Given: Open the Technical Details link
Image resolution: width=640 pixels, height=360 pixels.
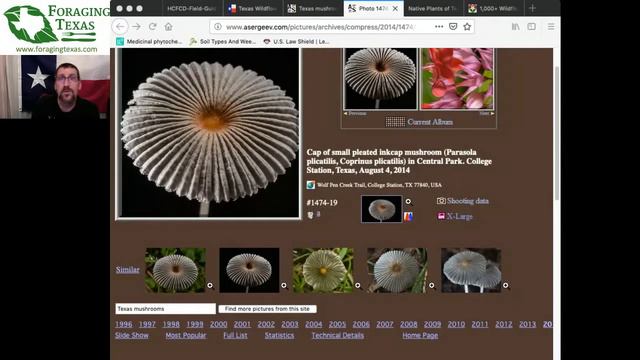Looking at the screenshot, I should point(338,336).
